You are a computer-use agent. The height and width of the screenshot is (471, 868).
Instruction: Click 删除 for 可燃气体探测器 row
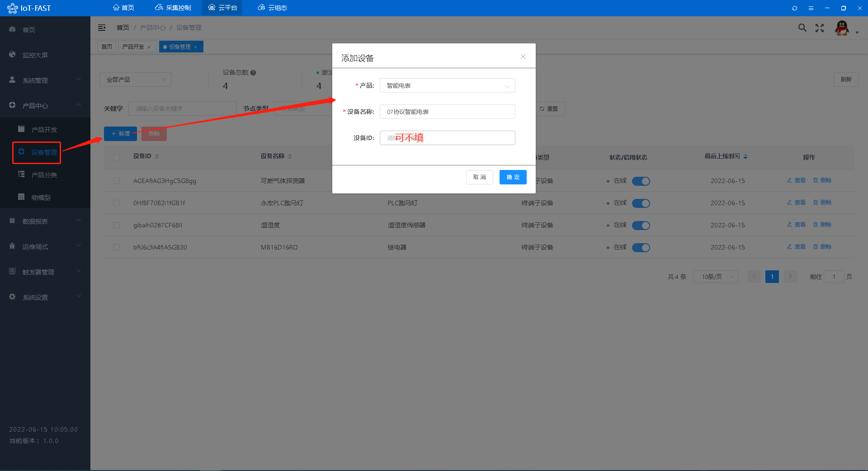[822, 180]
